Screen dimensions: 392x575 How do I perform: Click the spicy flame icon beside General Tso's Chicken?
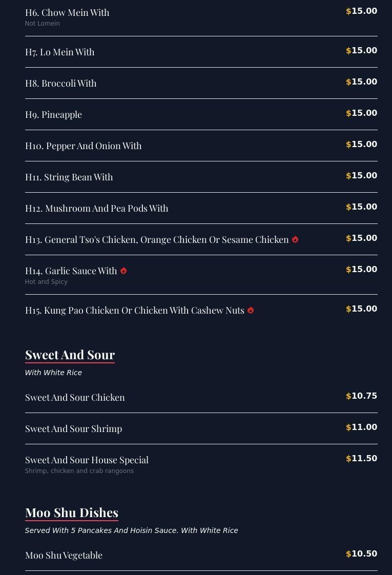click(x=295, y=239)
